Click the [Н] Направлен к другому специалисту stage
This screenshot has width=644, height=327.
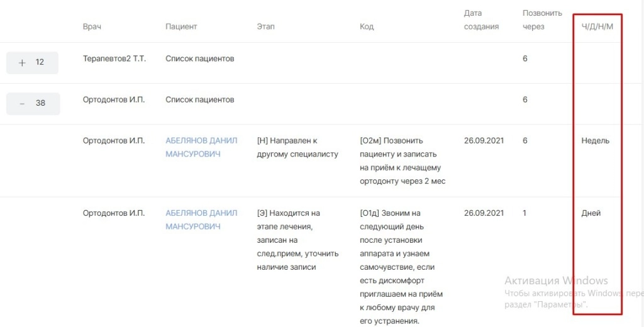coord(297,148)
